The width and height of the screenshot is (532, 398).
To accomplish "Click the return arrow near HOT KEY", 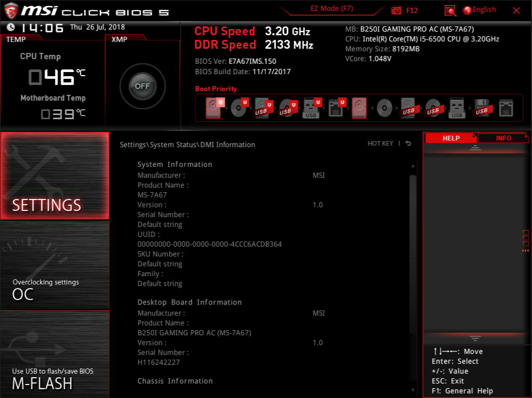I will click(408, 144).
